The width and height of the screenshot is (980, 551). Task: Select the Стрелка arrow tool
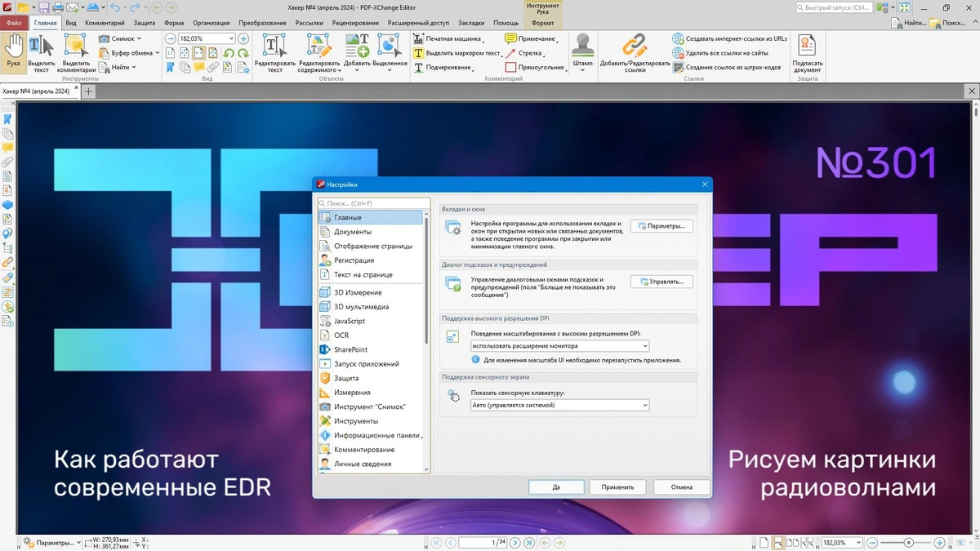click(x=524, y=53)
